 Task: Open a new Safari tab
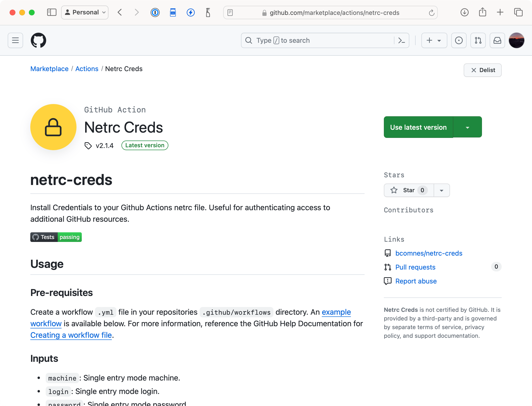pos(500,12)
